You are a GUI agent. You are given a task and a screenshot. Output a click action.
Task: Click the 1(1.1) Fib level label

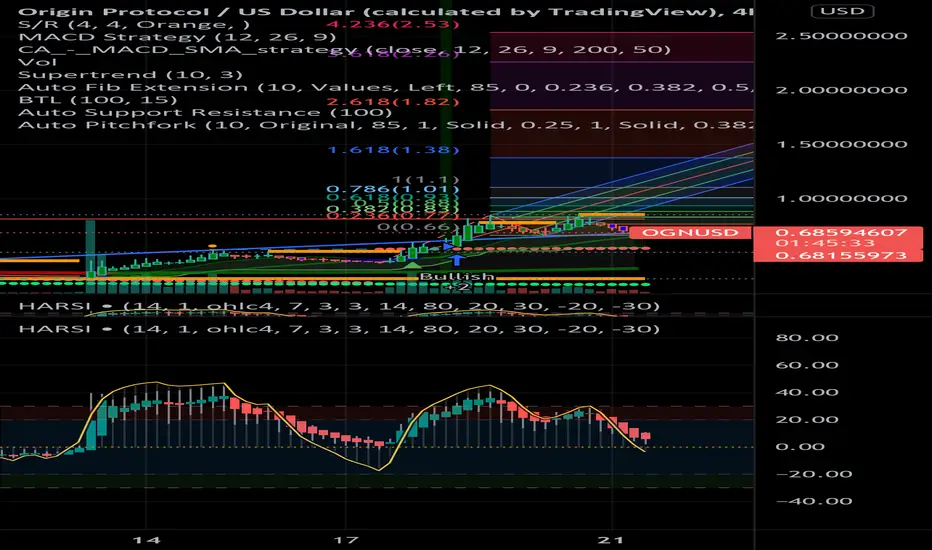[x=426, y=179]
